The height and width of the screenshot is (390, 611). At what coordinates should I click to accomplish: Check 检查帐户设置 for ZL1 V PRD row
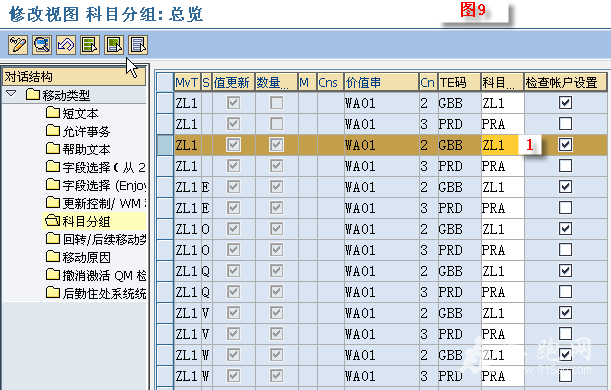point(565,334)
